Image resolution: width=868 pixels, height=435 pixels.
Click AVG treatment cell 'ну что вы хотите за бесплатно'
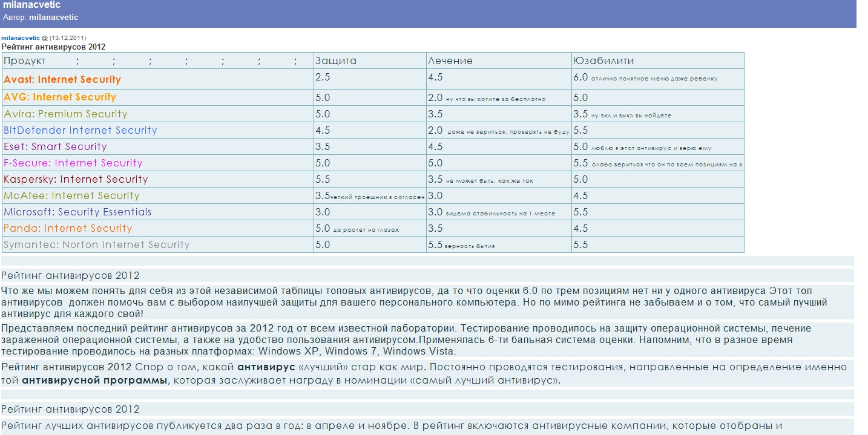coord(499,97)
